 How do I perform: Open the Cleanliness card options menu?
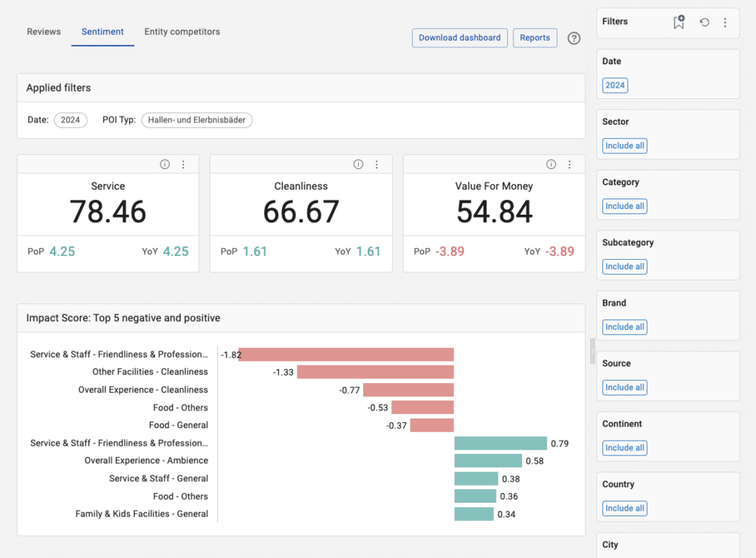click(x=377, y=164)
